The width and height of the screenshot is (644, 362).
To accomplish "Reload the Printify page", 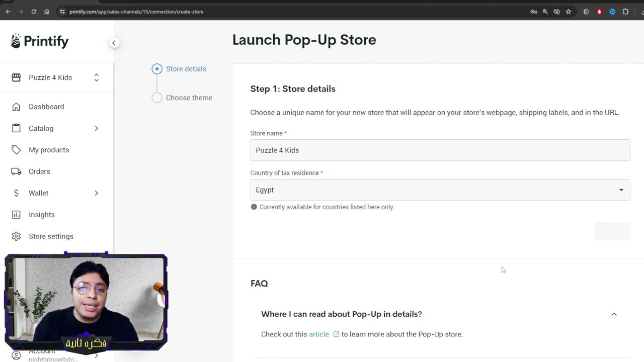I will click(34, 12).
